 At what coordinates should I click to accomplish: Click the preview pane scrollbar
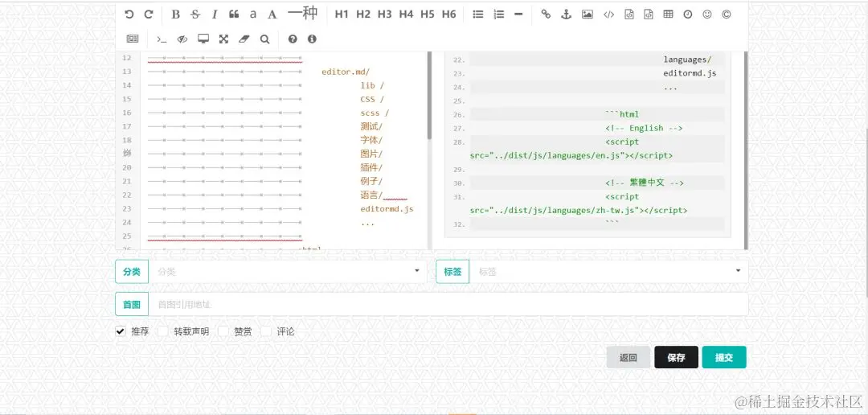point(746,150)
